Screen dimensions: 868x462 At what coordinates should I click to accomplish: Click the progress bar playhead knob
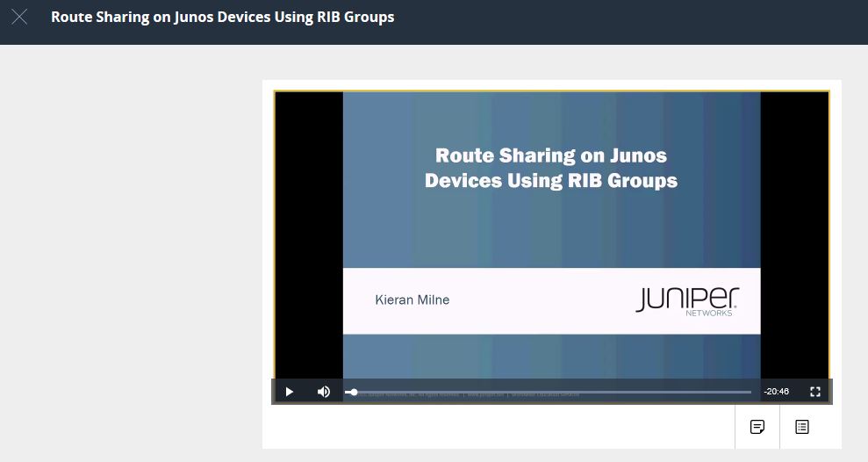pyautogui.click(x=355, y=393)
